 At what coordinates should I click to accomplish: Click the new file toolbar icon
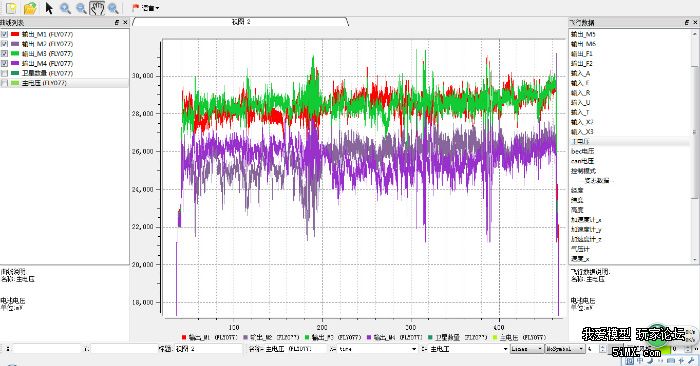[x=11, y=8]
